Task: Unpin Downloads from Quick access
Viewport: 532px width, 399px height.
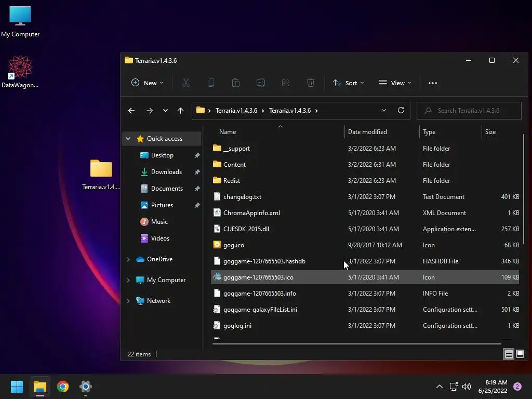Action: (197, 172)
